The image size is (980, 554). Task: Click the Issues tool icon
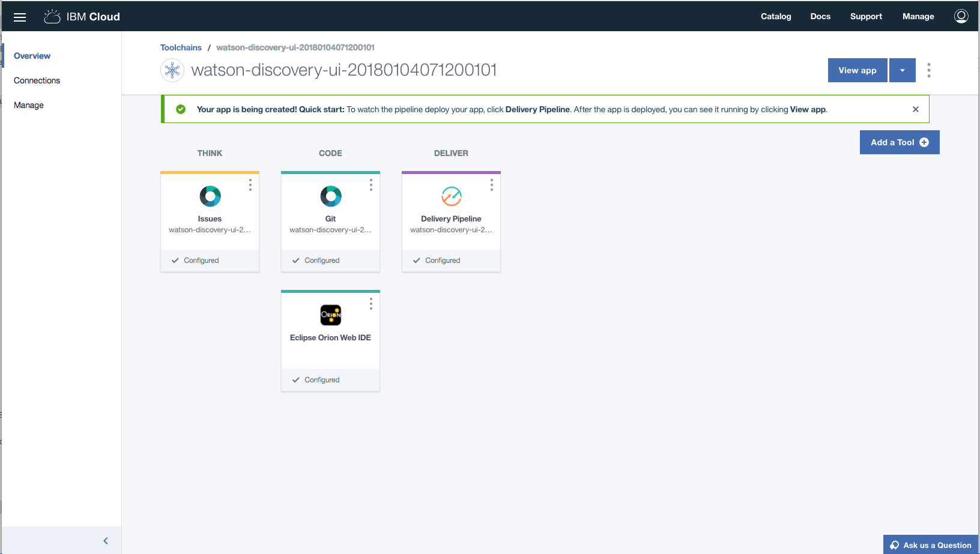210,196
